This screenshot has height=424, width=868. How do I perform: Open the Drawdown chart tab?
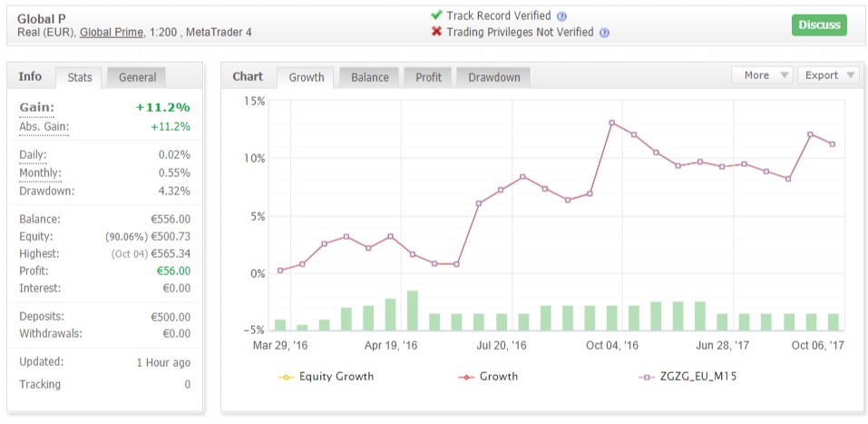(493, 77)
